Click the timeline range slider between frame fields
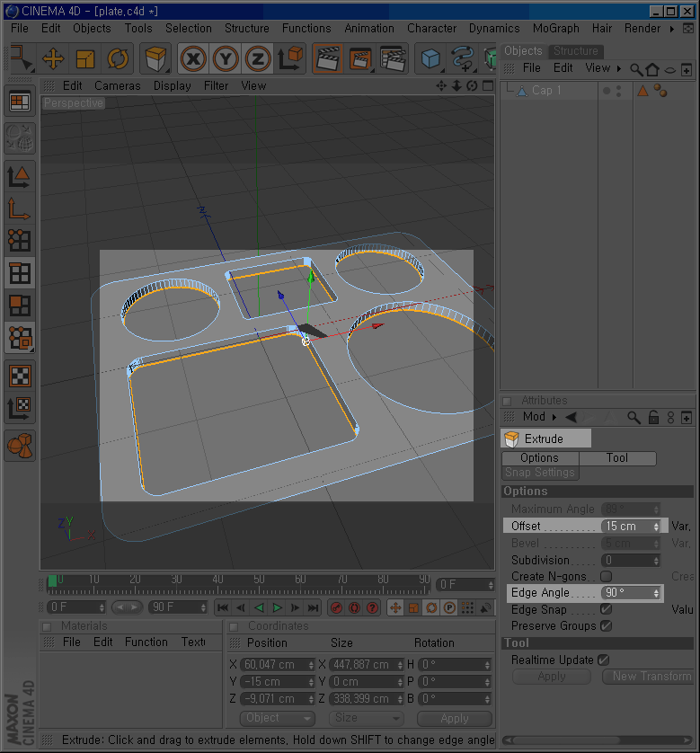Viewport: 700px width, 753px height. tap(127, 607)
